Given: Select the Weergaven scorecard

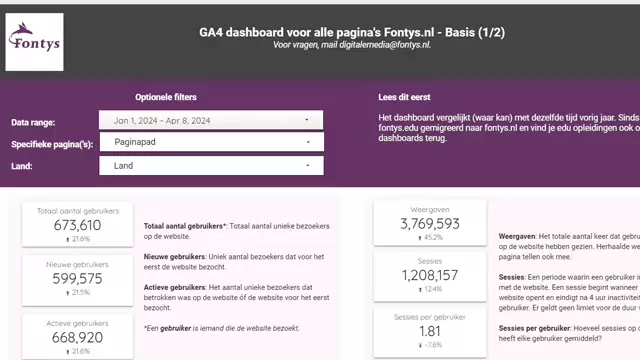Looking at the screenshot, I should coord(430,222).
